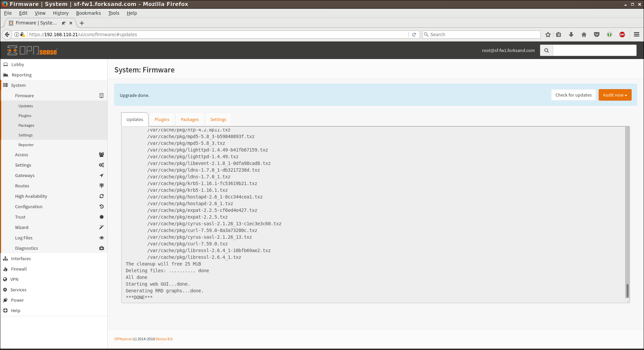Bookmark this page with the star icon
644x350 pixels.
tap(548, 35)
